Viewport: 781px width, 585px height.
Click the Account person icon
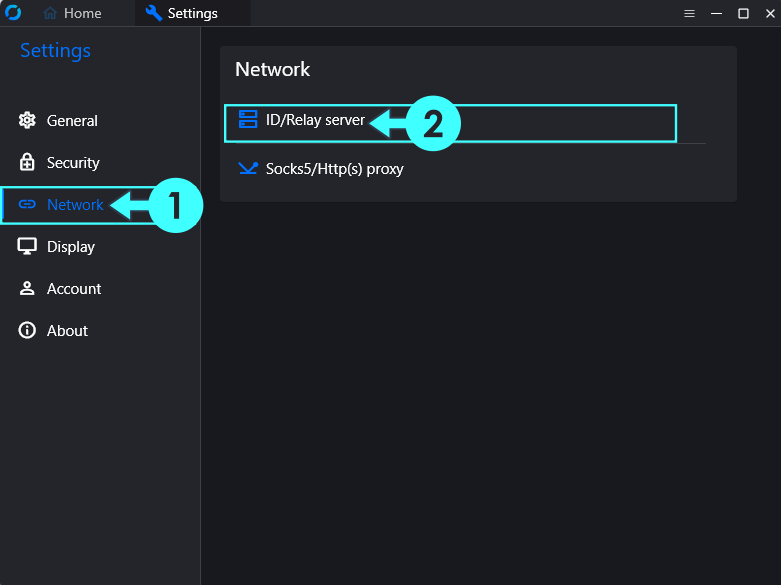coord(27,288)
